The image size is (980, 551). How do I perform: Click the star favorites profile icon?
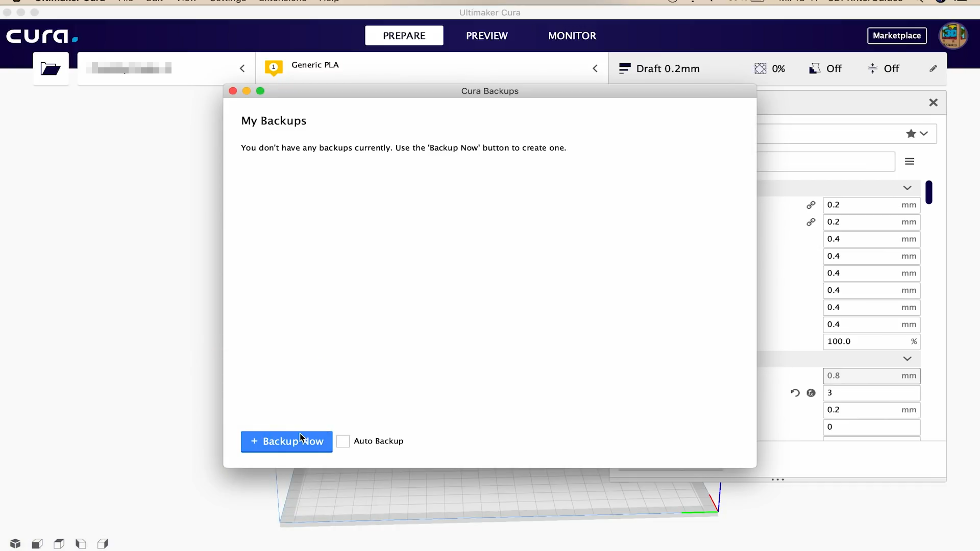911,134
